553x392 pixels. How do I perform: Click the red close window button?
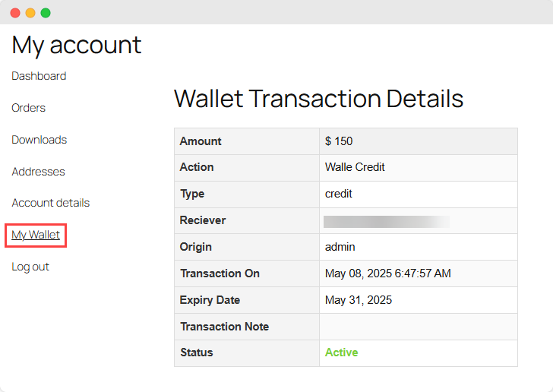tap(15, 13)
